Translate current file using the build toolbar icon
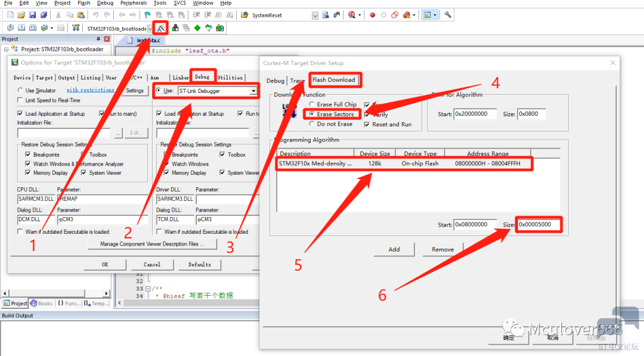This screenshot has width=644, height=356. tap(10, 28)
